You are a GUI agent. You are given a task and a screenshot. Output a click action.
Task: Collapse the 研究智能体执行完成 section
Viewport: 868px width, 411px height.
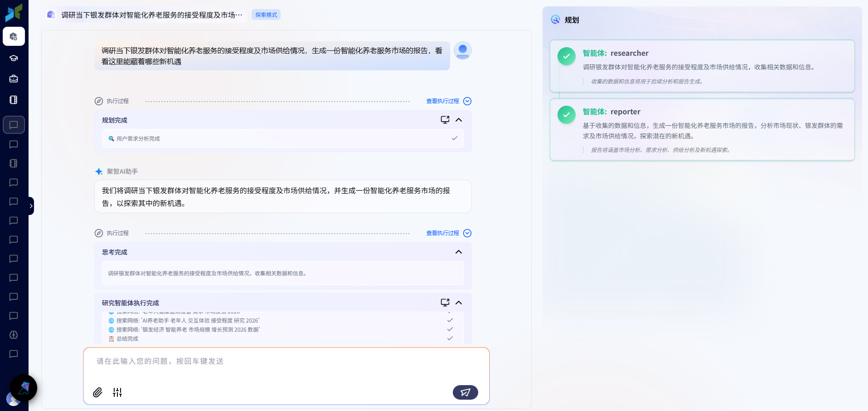click(459, 303)
